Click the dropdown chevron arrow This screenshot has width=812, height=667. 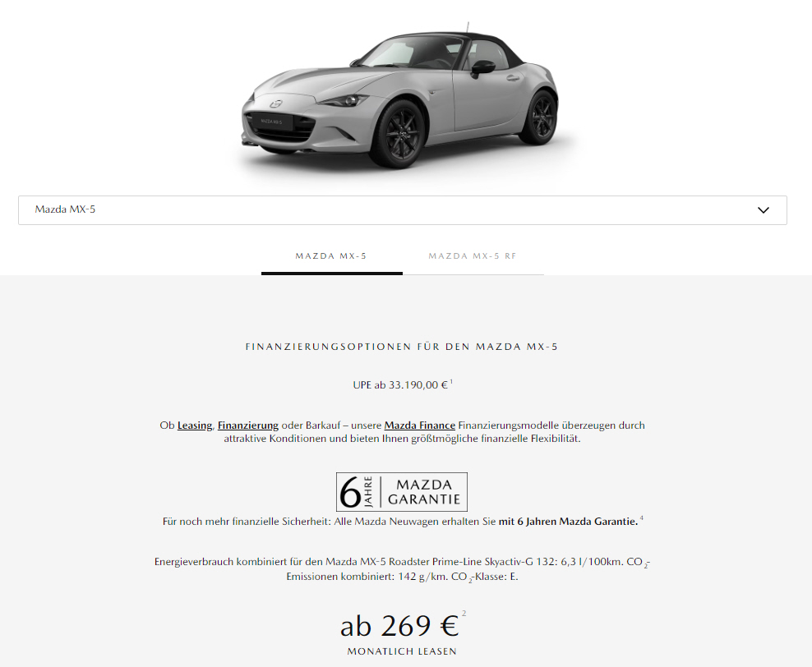tap(764, 210)
